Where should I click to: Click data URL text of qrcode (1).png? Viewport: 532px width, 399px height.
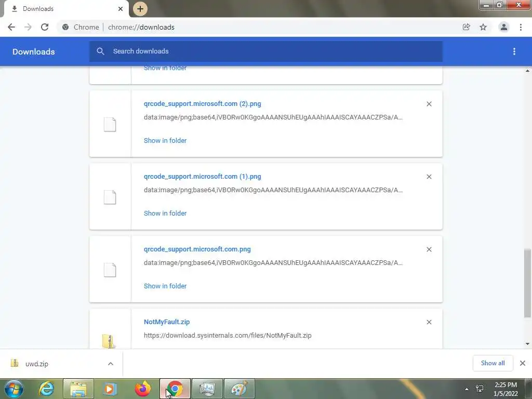pos(273,190)
